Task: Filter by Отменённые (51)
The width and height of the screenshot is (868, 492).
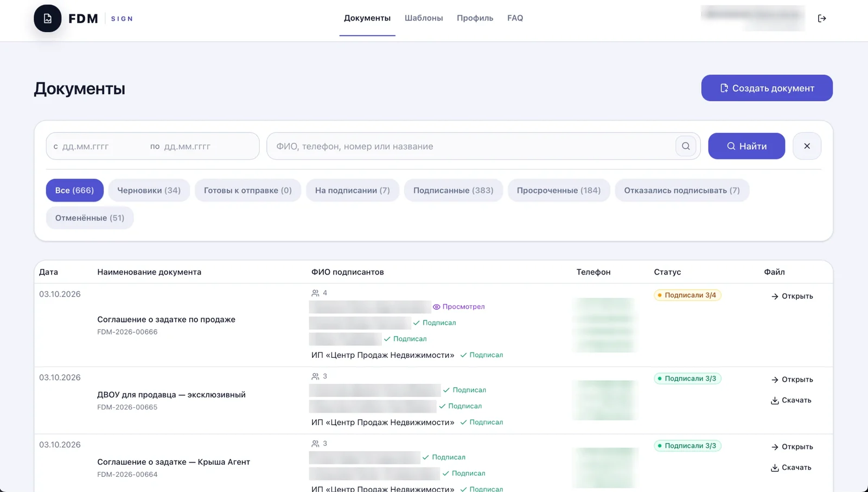Action: pos(90,218)
